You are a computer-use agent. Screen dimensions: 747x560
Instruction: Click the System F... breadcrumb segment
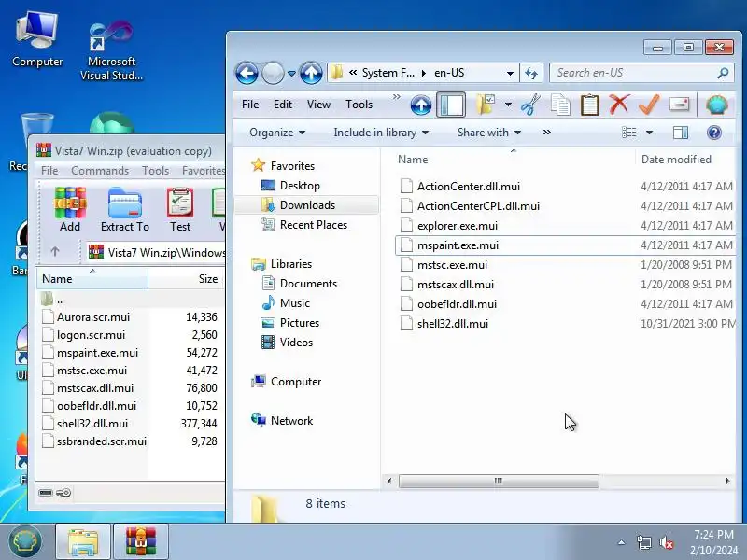(x=388, y=73)
